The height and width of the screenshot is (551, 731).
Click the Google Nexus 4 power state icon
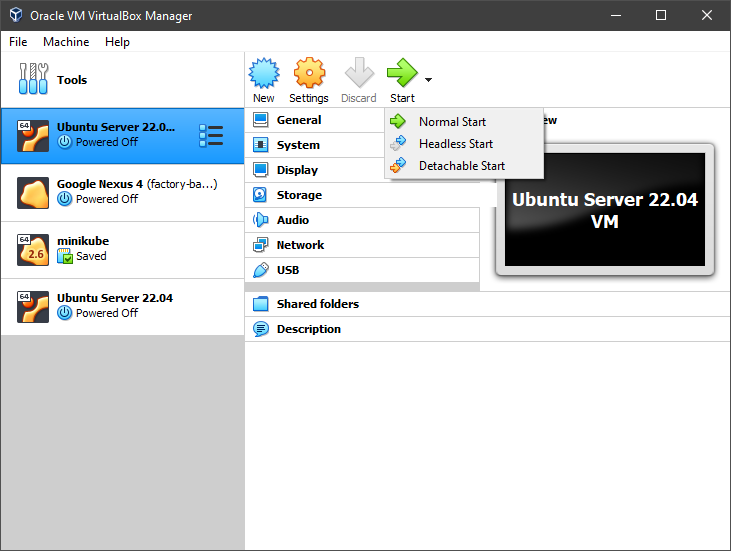[x=64, y=199]
